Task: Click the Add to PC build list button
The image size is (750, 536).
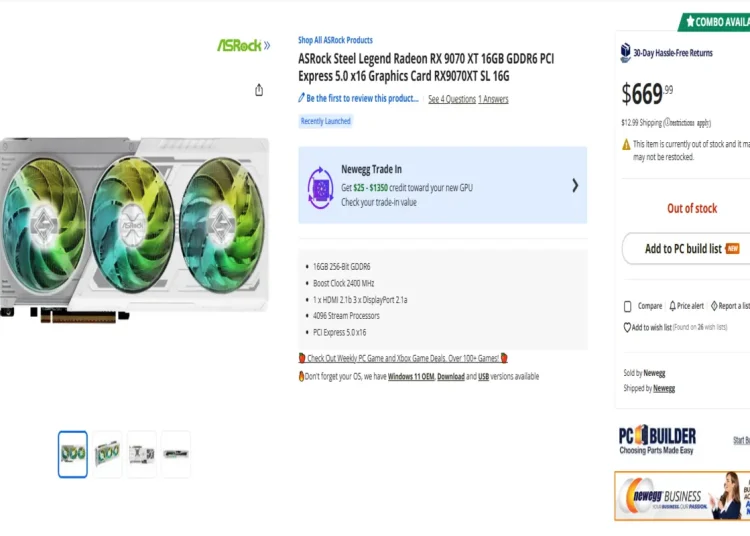Action: tap(686, 249)
